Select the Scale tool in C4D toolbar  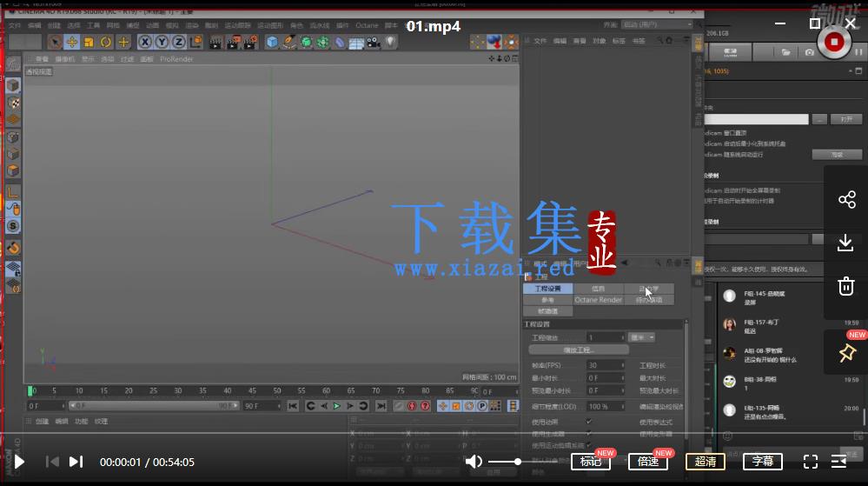coord(89,42)
